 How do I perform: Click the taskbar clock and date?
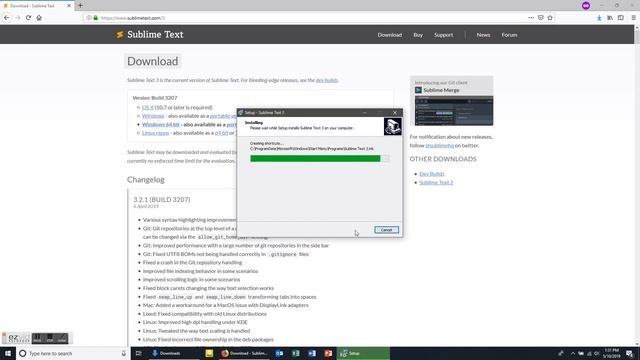[611, 353]
